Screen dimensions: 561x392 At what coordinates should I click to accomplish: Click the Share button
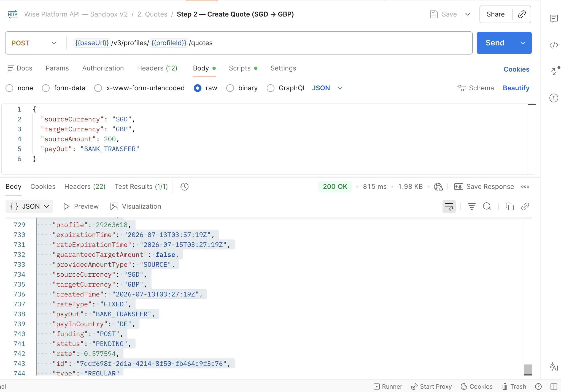pyautogui.click(x=496, y=14)
